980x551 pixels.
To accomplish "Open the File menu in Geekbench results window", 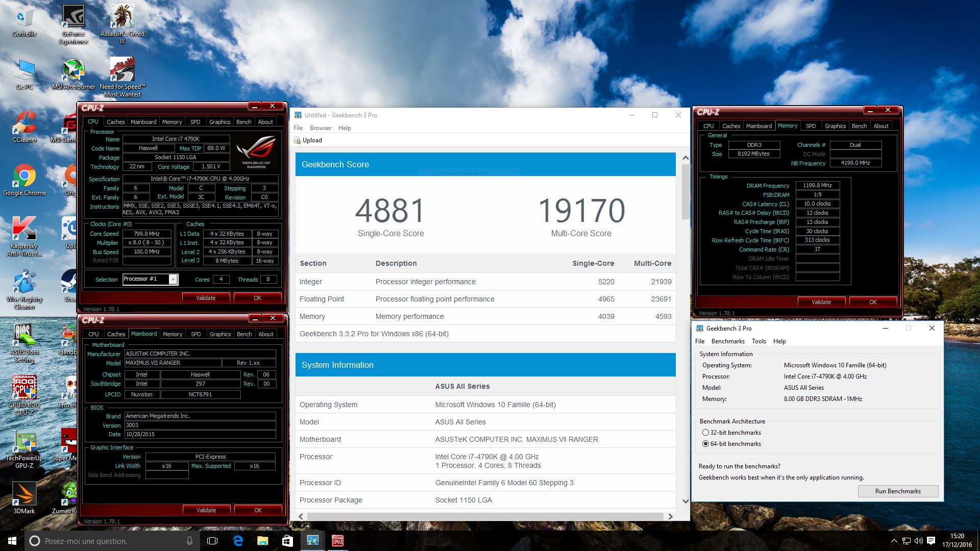I will click(298, 128).
